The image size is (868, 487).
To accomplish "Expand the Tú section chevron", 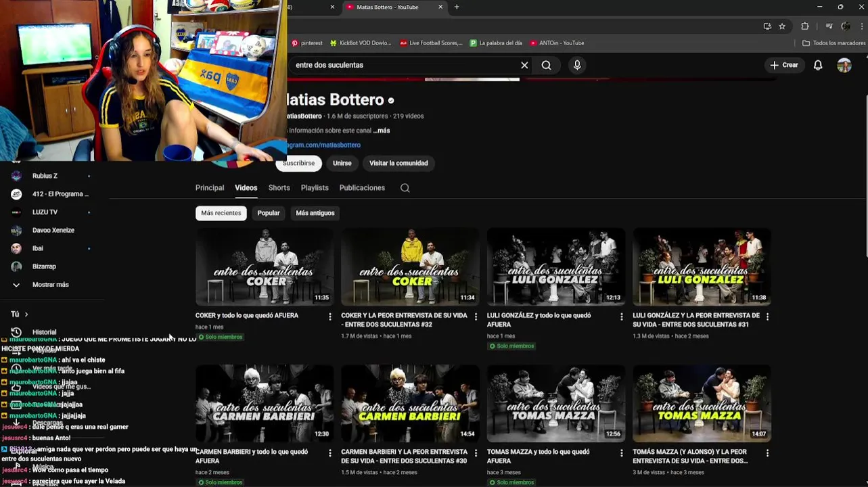I will coord(26,314).
